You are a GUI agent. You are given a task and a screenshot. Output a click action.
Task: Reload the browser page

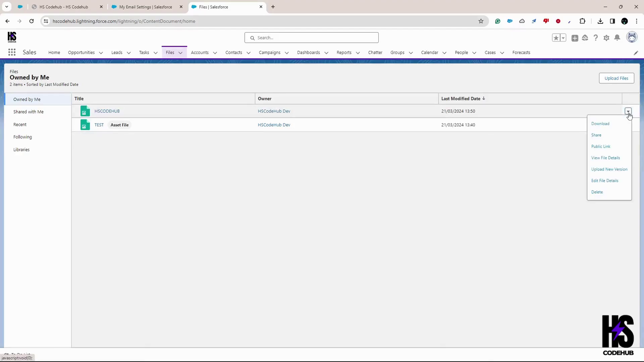(31, 21)
